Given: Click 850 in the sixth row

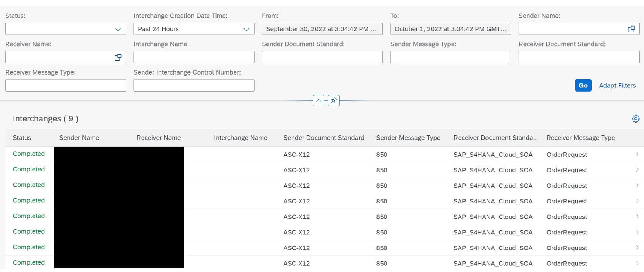Looking at the screenshot, I should (x=382, y=233).
